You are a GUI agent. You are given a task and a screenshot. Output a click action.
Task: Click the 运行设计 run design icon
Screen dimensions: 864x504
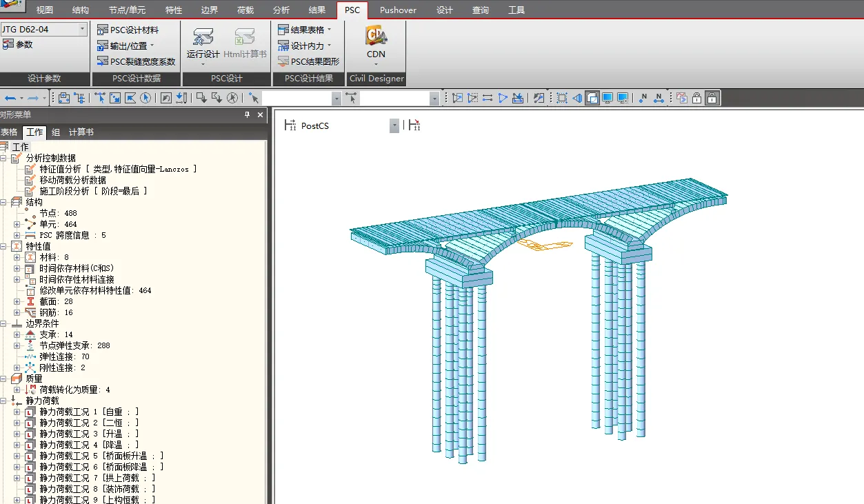click(x=203, y=37)
